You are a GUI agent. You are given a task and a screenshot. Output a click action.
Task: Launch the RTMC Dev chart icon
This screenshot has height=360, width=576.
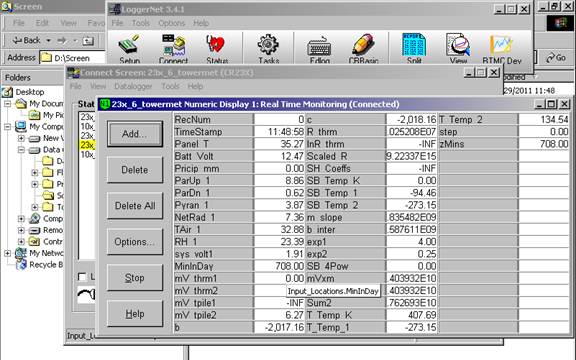click(502, 48)
